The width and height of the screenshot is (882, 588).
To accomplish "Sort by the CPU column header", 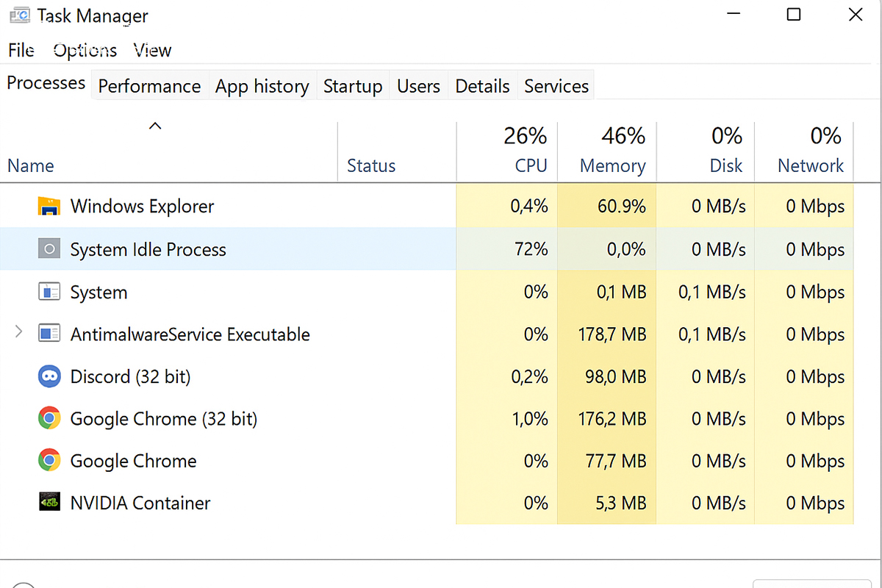I will [531, 165].
